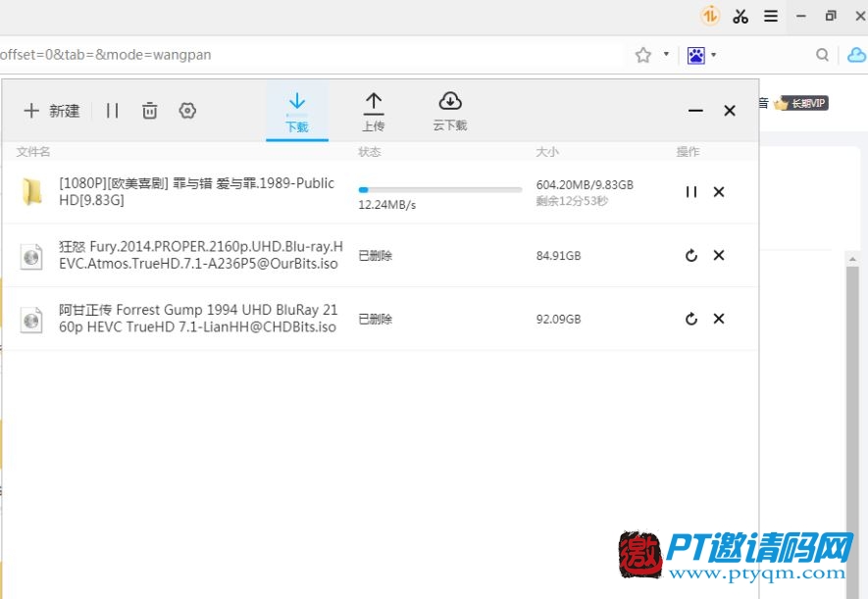Retry the Fury.2014 iso download

(690, 256)
